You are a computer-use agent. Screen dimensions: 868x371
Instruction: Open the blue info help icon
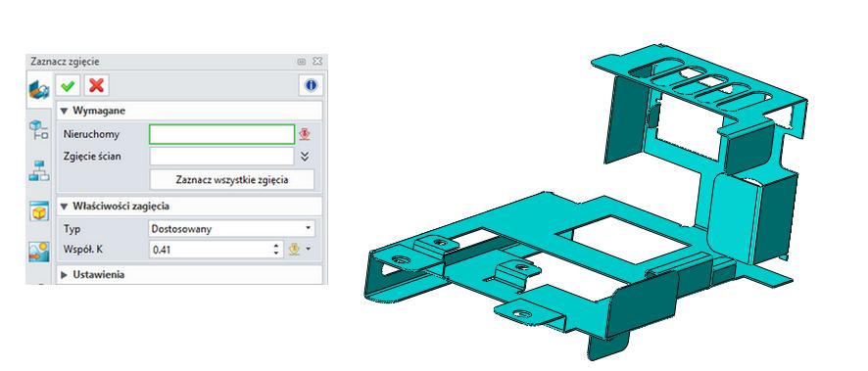click(312, 86)
